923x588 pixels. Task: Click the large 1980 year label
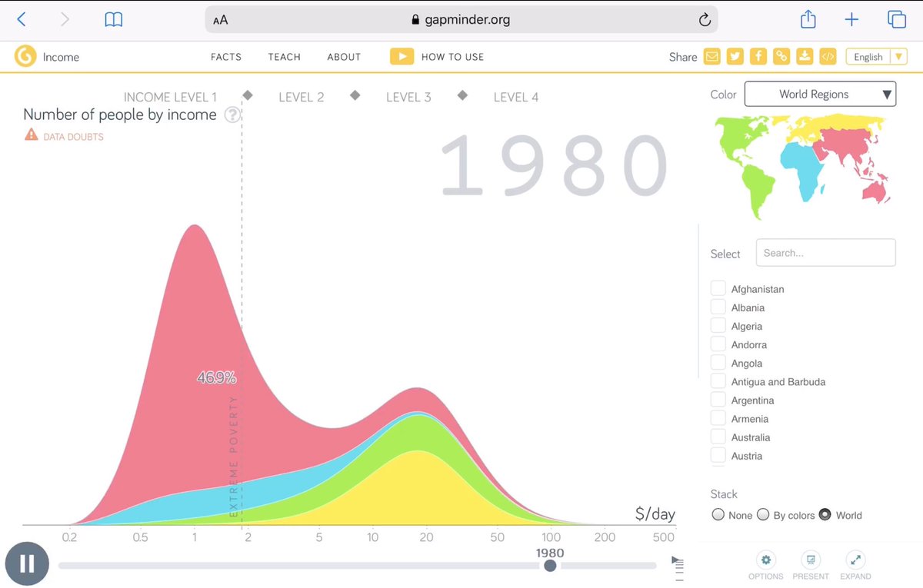click(x=554, y=166)
